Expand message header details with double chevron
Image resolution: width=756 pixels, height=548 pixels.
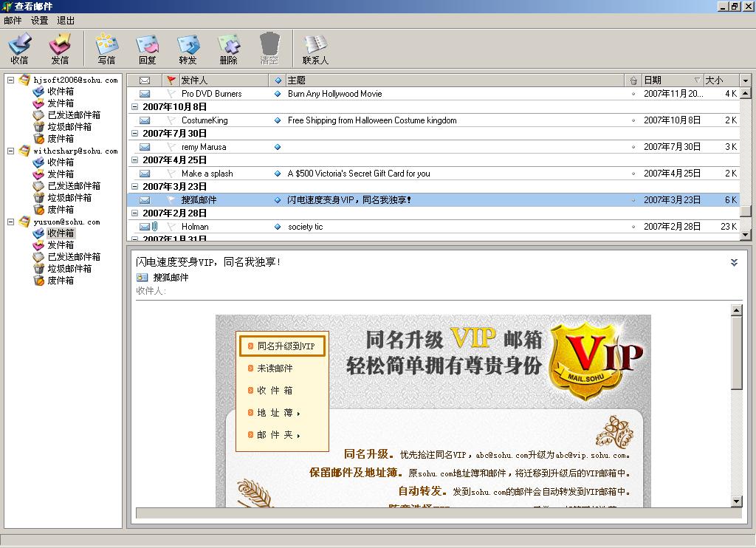734,262
